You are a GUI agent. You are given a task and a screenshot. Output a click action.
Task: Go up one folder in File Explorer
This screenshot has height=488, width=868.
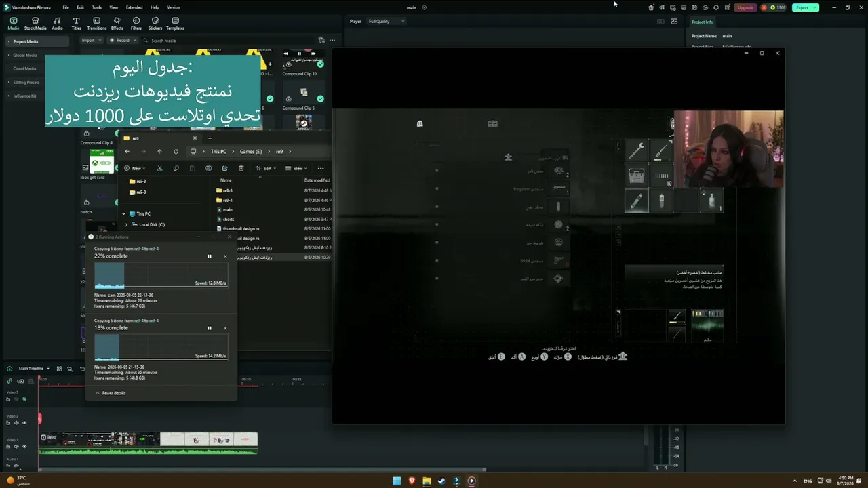pyautogui.click(x=159, y=152)
